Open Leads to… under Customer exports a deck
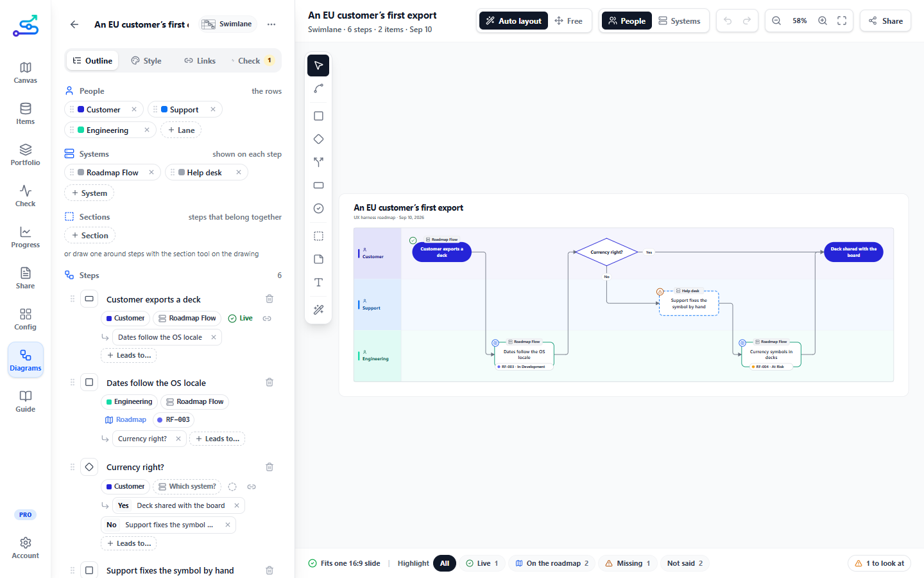924x578 pixels. coord(129,355)
